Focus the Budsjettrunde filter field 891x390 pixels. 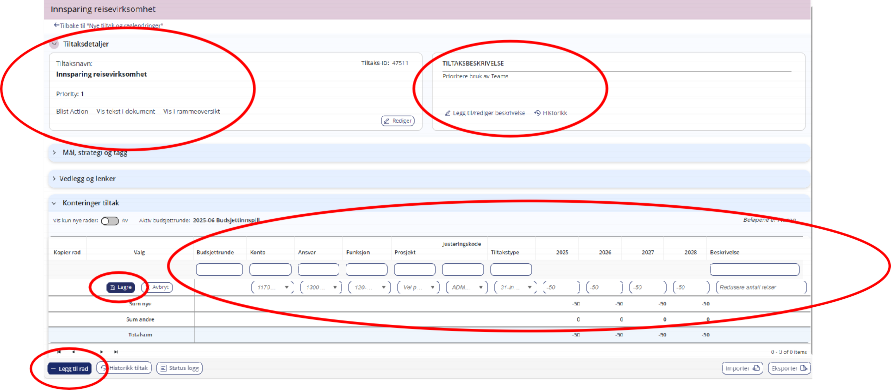[x=219, y=269]
